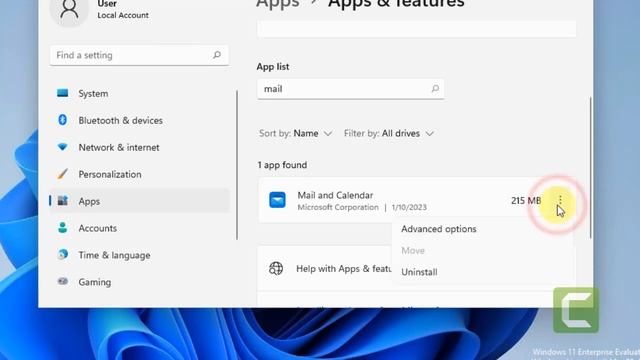Click Apps breadcrumb in the header
This screenshot has height=360, width=640.
tap(278, 4)
